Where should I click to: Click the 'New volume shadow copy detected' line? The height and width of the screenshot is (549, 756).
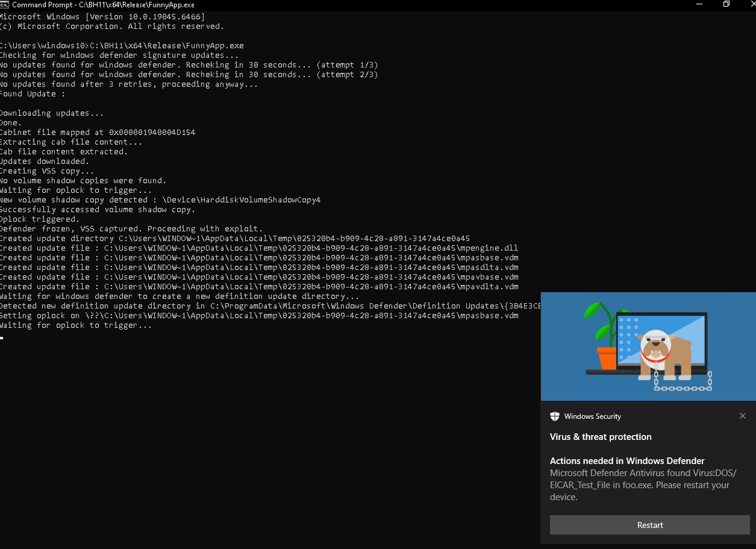click(160, 200)
